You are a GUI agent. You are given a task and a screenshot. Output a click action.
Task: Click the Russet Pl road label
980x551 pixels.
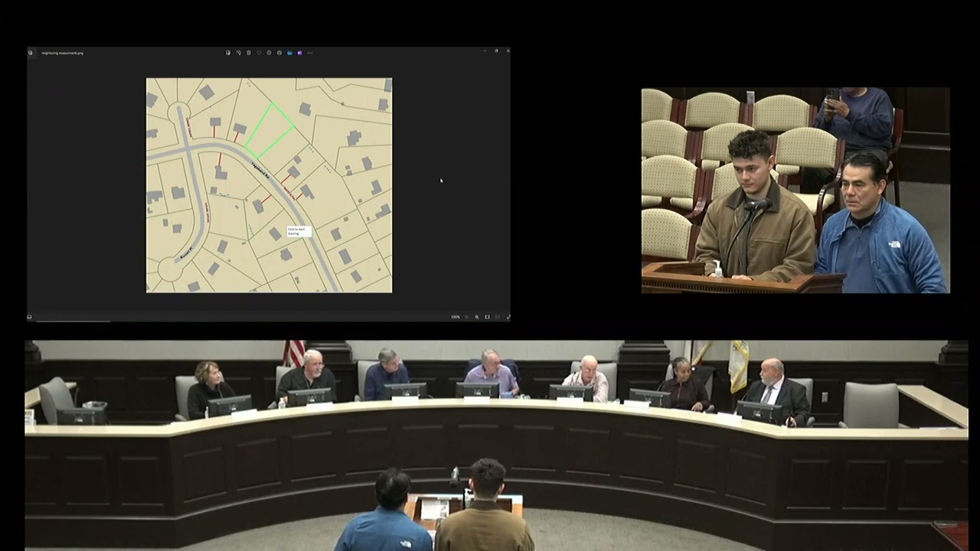tap(185, 251)
